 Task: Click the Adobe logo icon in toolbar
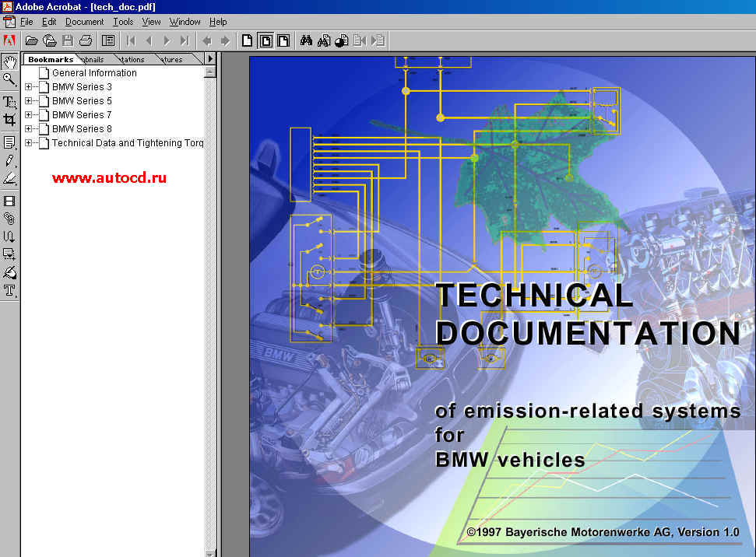9,40
